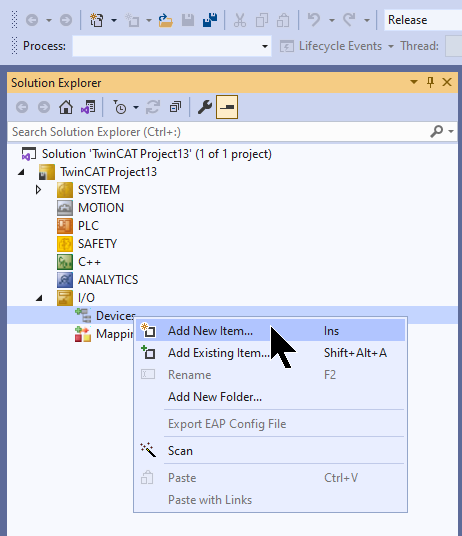This screenshot has height=536, width=462.
Task: Click the Save icon in toolbar
Action: pos(188,20)
